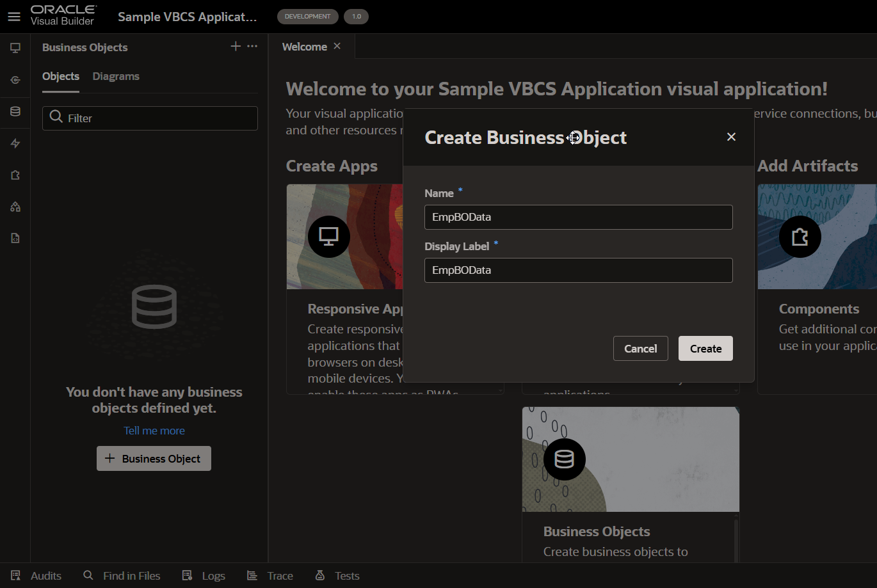Click the Oracle Visual Builder logo
877x588 pixels.
[x=63, y=15]
